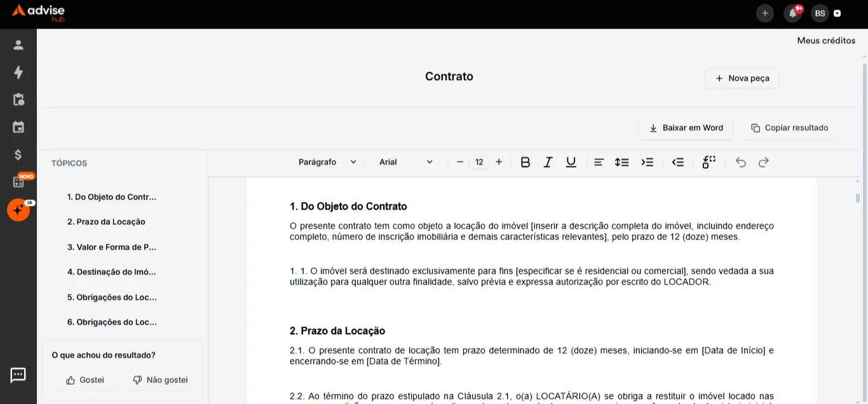Expand the BS user account menu arrow

tap(837, 13)
